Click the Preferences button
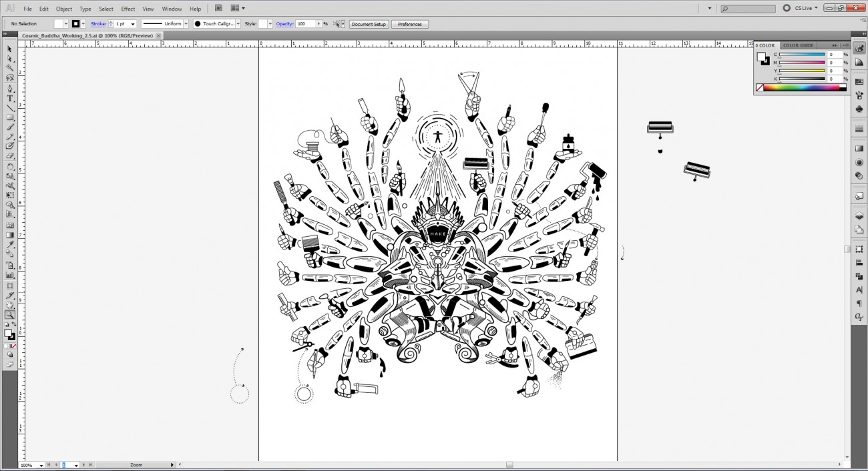 (x=410, y=24)
